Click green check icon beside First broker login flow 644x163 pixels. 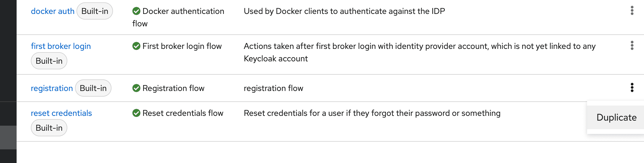pos(136,46)
